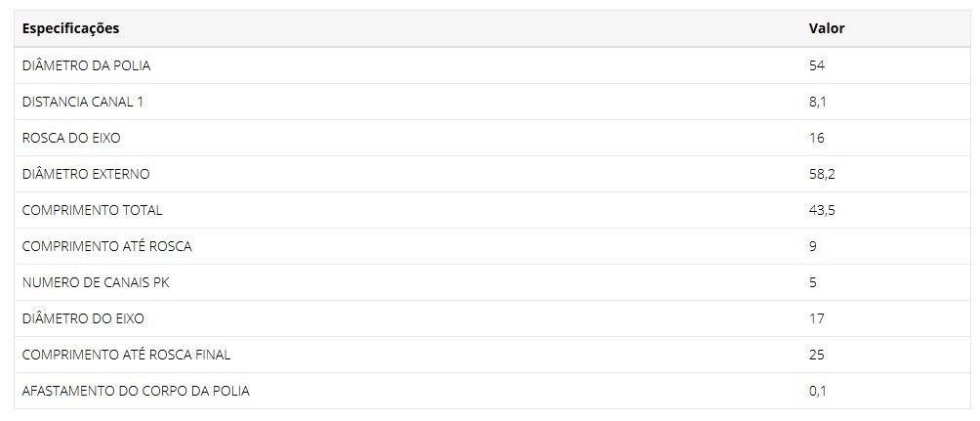Select the COMPRIMENTO ATÉ ROSCA label

[106, 246]
